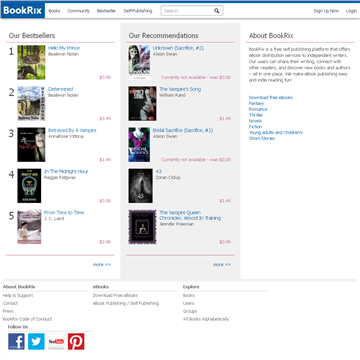Open the Self Publishing menu item
This screenshot has height=360, width=360.
pos(138,11)
